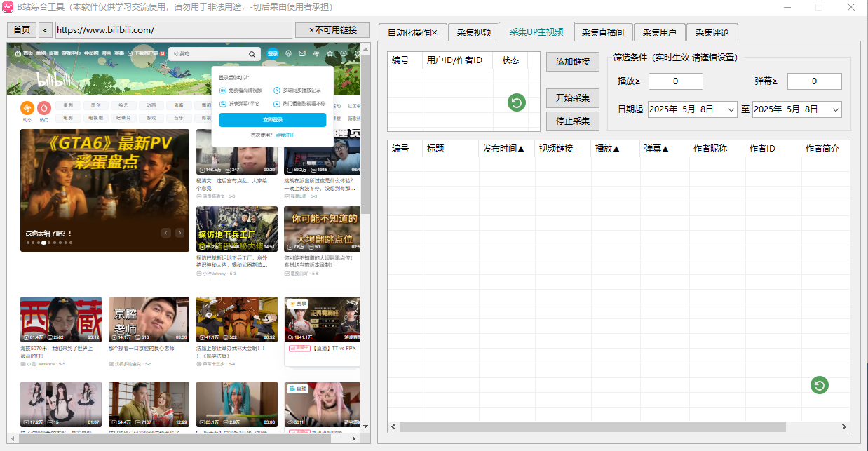
Task: Click the blue 登录 avatar circle
Action: [273, 54]
